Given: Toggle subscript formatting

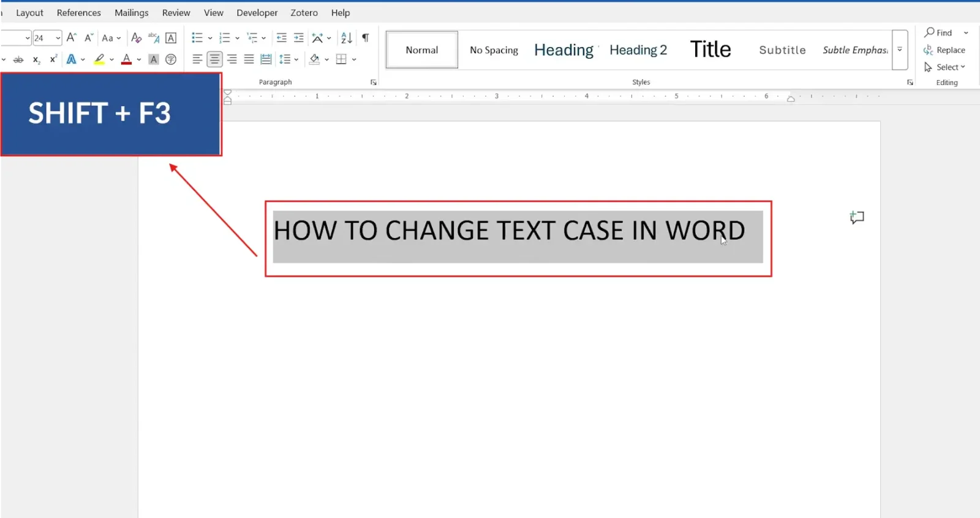Looking at the screenshot, I should [36, 59].
